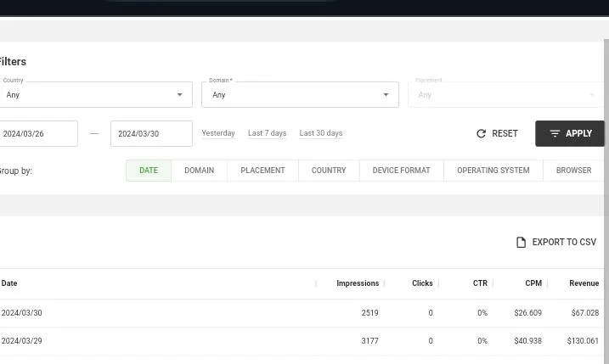
Task: Group by DOMAIN
Action: 200,171
